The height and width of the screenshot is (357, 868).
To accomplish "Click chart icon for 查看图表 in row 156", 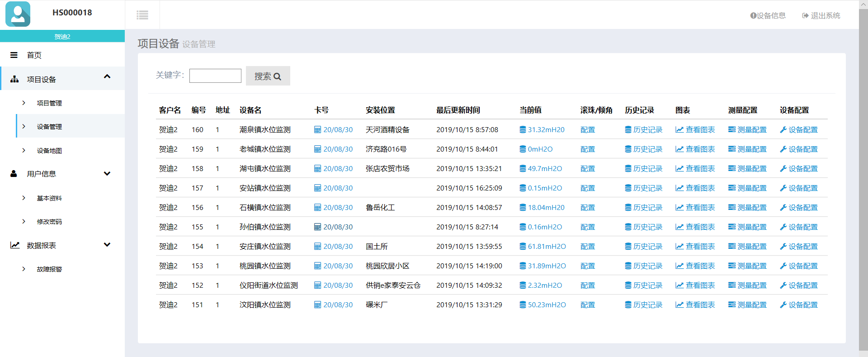I will pos(679,208).
